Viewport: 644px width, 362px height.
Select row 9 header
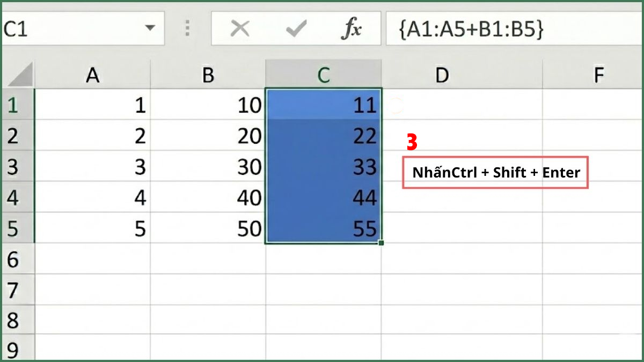[15, 348]
